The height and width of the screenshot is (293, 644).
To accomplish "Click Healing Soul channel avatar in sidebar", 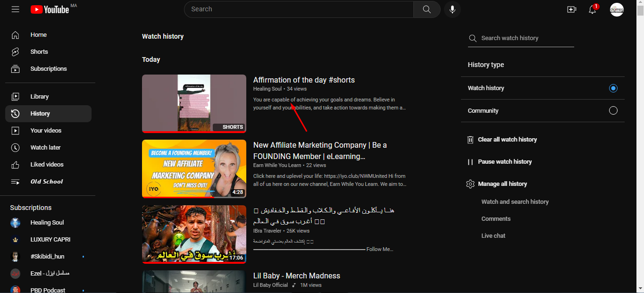I will click(x=16, y=223).
